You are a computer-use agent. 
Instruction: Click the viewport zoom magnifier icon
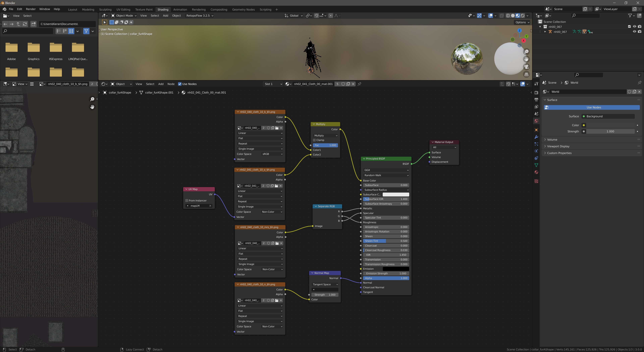(x=526, y=51)
